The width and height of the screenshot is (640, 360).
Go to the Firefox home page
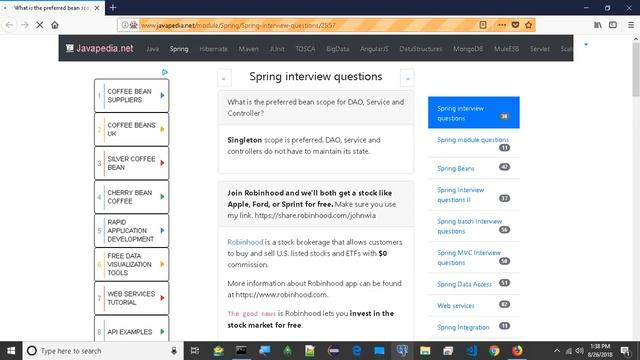(x=55, y=25)
